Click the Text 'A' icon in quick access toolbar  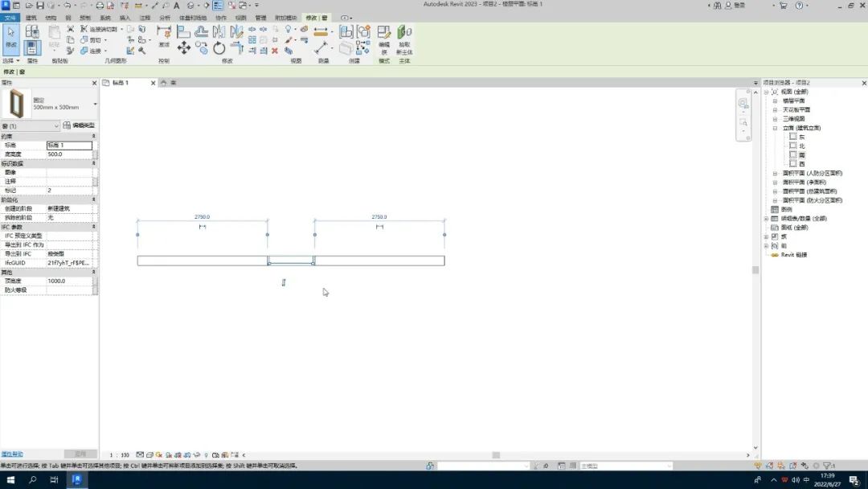coord(177,6)
